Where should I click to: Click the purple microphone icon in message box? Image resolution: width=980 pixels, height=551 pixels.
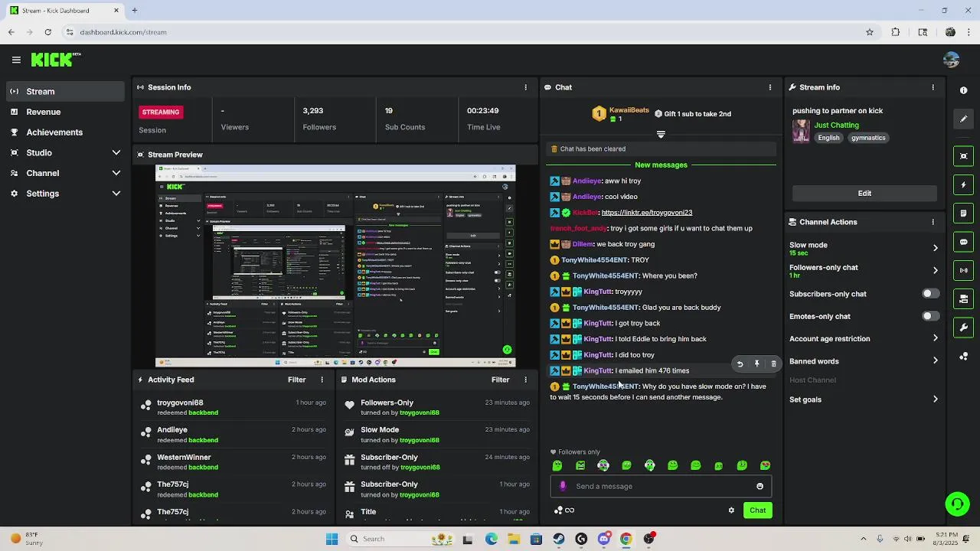[563, 486]
